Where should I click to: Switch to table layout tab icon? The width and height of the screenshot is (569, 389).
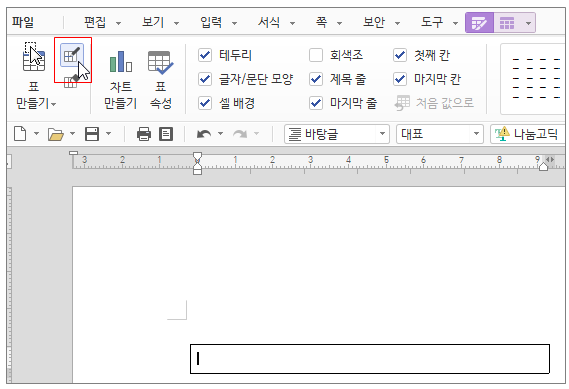coord(507,23)
